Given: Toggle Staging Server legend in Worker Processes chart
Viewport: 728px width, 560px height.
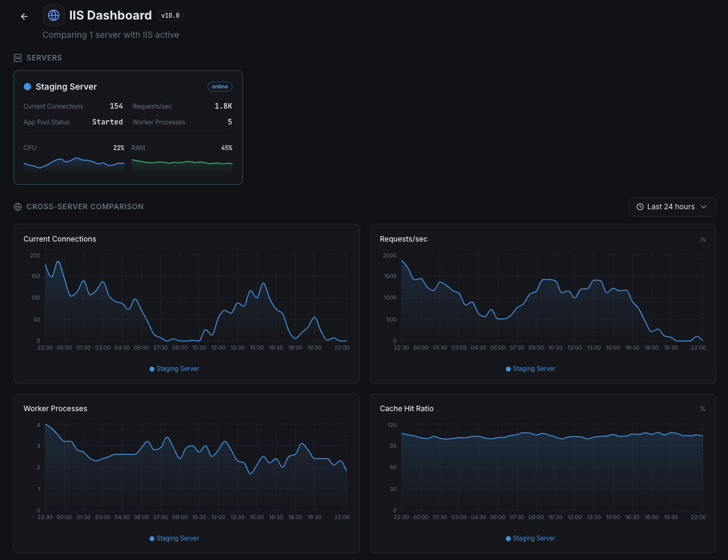Looking at the screenshot, I should [x=175, y=539].
